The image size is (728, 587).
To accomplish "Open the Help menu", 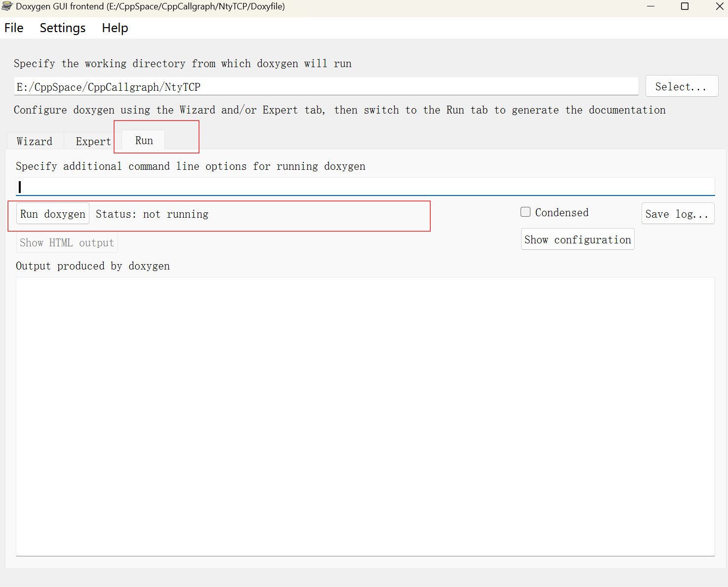I will (115, 28).
